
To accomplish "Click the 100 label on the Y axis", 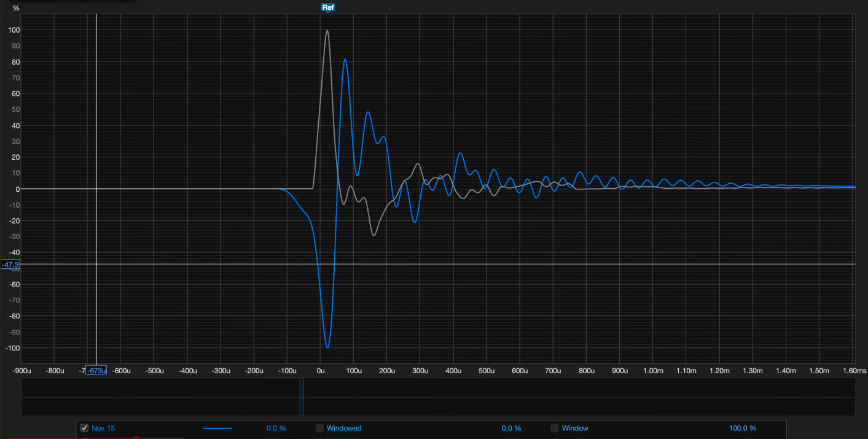I will pos(14,30).
